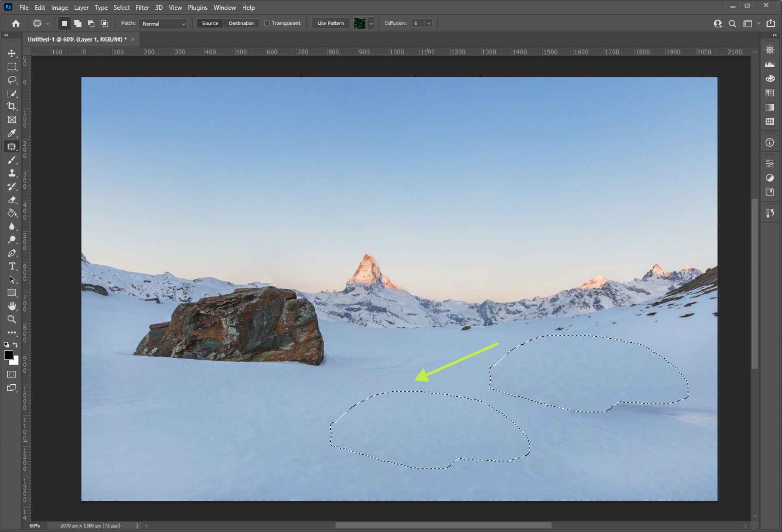
Task: Select the Pen tool
Action: 12,253
